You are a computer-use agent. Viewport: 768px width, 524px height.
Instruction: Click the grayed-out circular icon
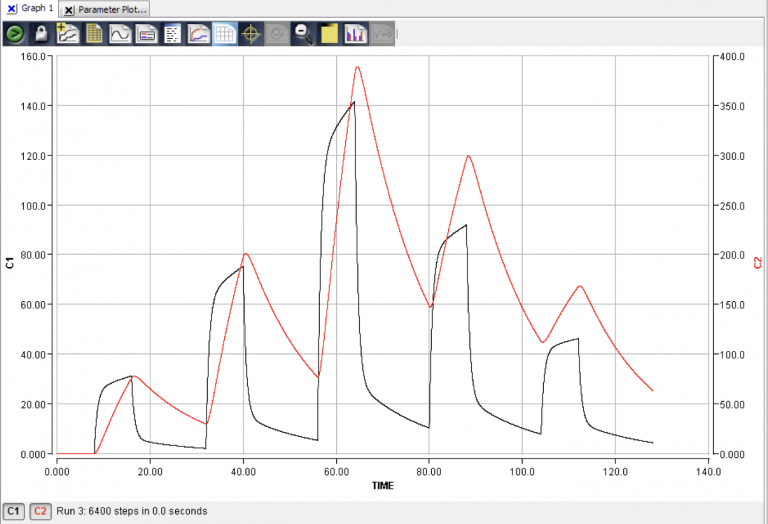pos(277,34)
